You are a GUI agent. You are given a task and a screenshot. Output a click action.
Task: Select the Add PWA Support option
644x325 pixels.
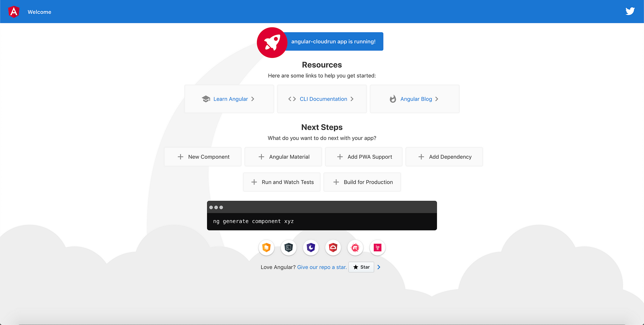click(364, 157)
